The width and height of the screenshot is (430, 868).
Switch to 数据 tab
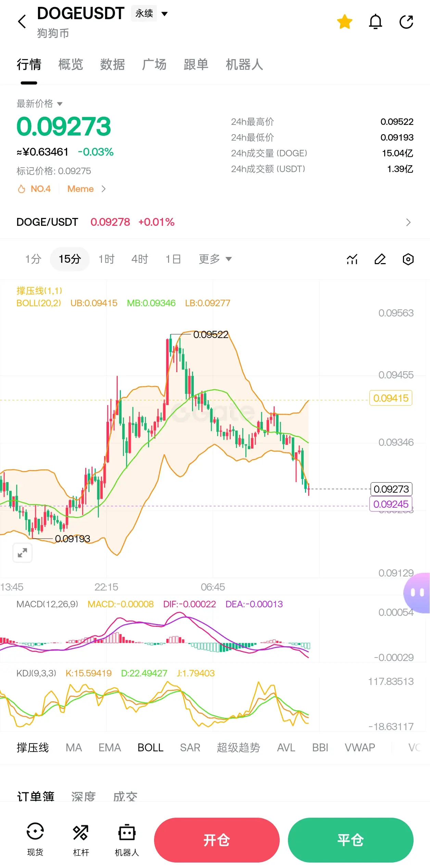click(112, 65)
